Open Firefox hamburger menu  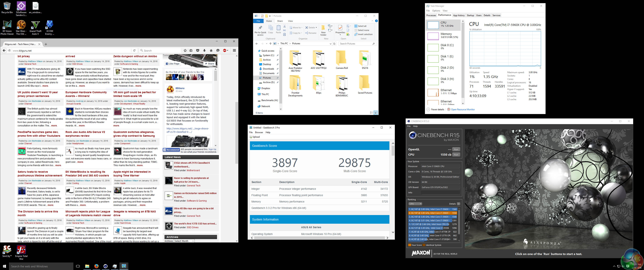pyautogui.click(x=234, y=51)
